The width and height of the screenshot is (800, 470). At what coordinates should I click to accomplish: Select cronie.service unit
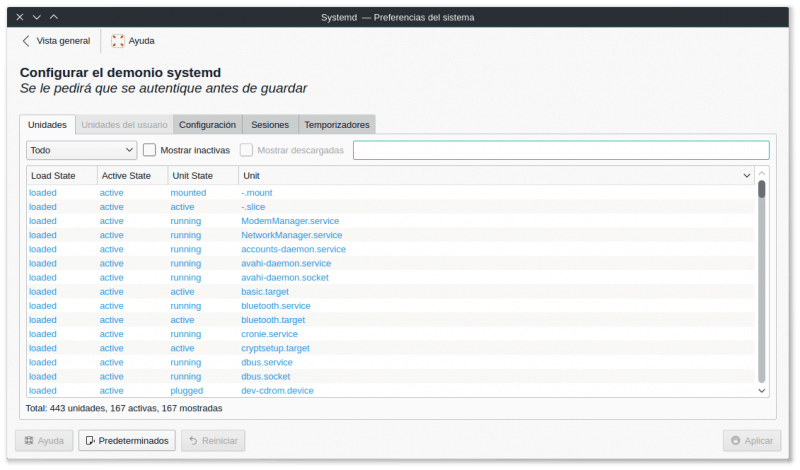pos(391,334)
